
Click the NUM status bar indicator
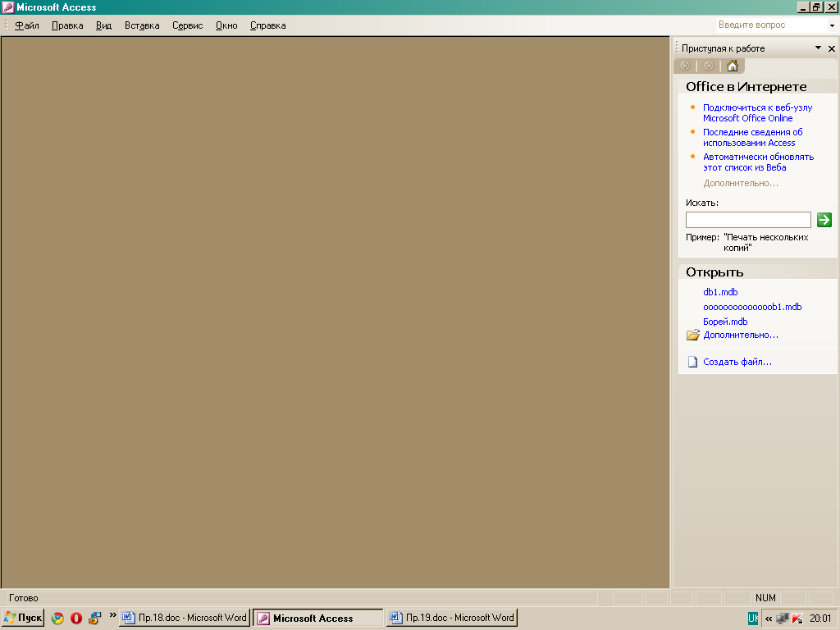click(765, 597)
